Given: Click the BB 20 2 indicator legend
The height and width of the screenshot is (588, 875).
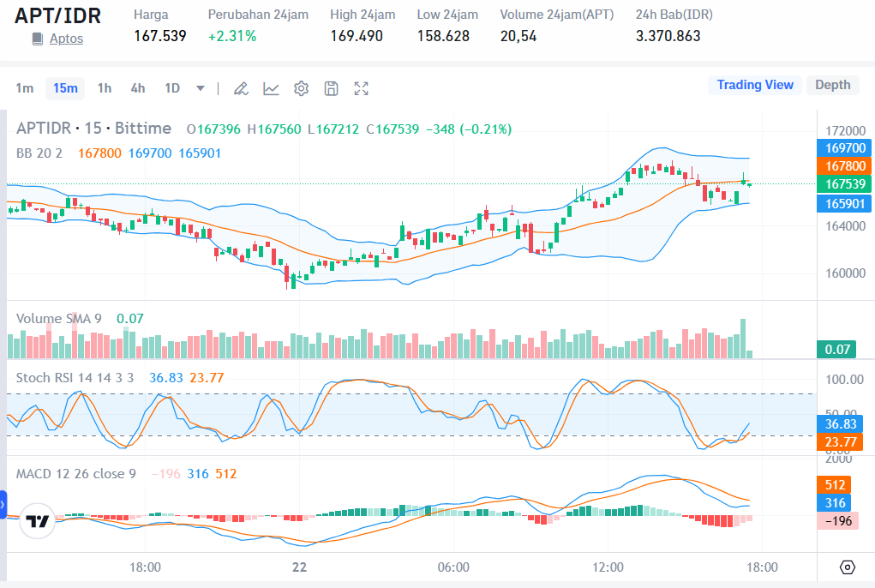Looking at the screenshot, I should (x=39, y=153).
